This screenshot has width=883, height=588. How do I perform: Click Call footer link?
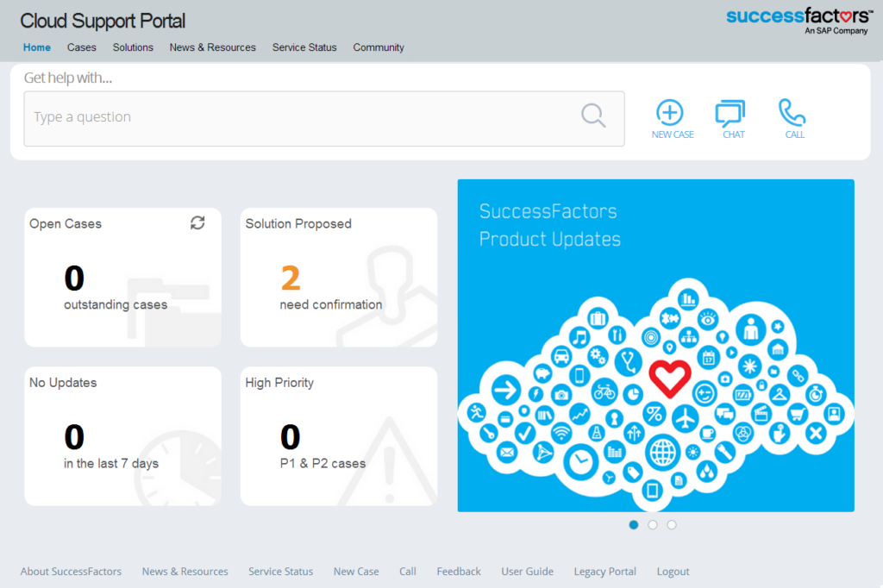coord(408,571)
